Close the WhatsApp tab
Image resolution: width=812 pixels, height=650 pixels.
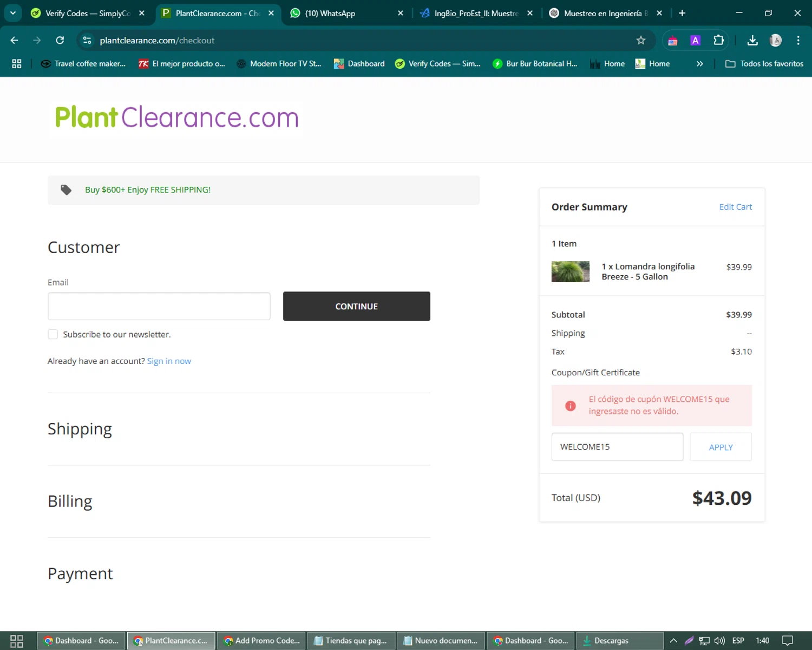(x=401, y=13)
